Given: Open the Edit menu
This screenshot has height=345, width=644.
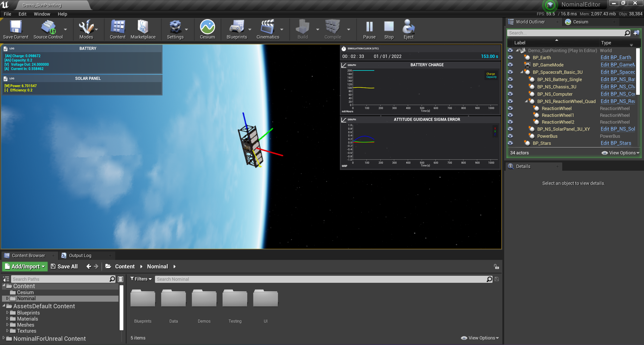Looking at the screenshot, I should click(x=22, y=14).
